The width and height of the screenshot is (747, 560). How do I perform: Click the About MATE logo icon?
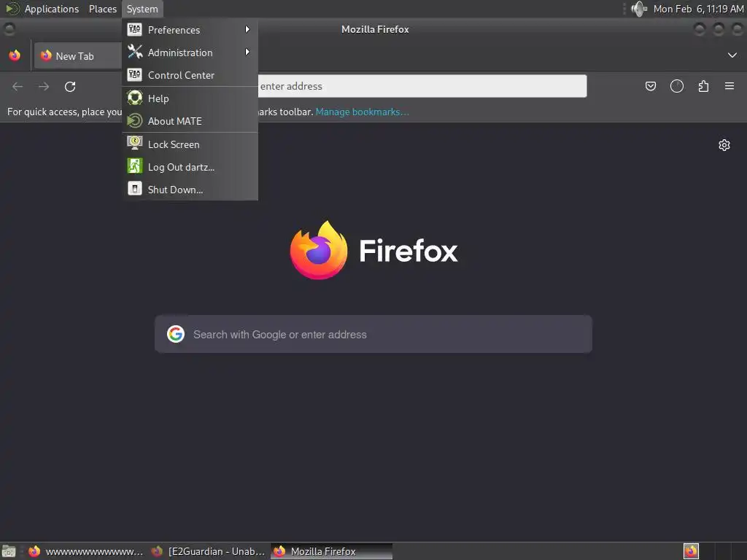pyautogui.click(x=134, y=120)
